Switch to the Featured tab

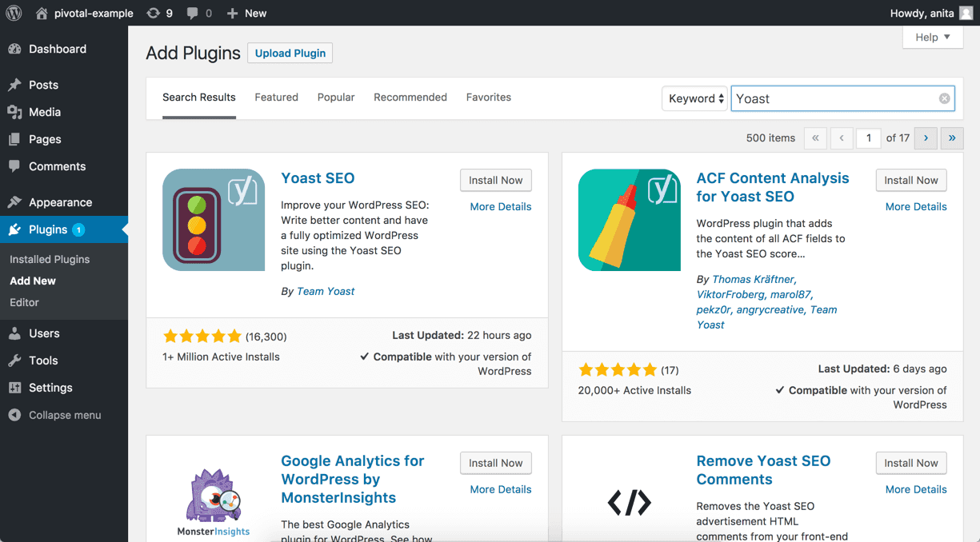click(276, 97)
